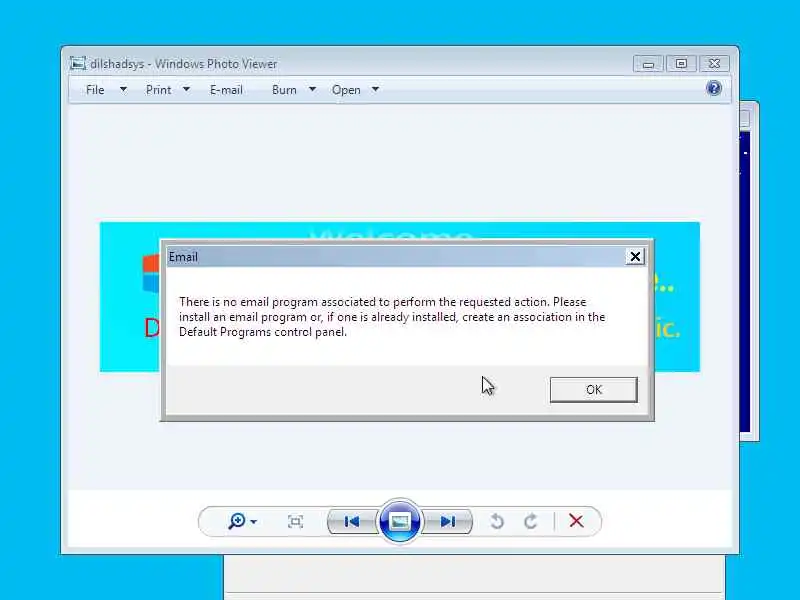
Task: Click the Photo Viewer title bar icon
Action: point(78,63)
